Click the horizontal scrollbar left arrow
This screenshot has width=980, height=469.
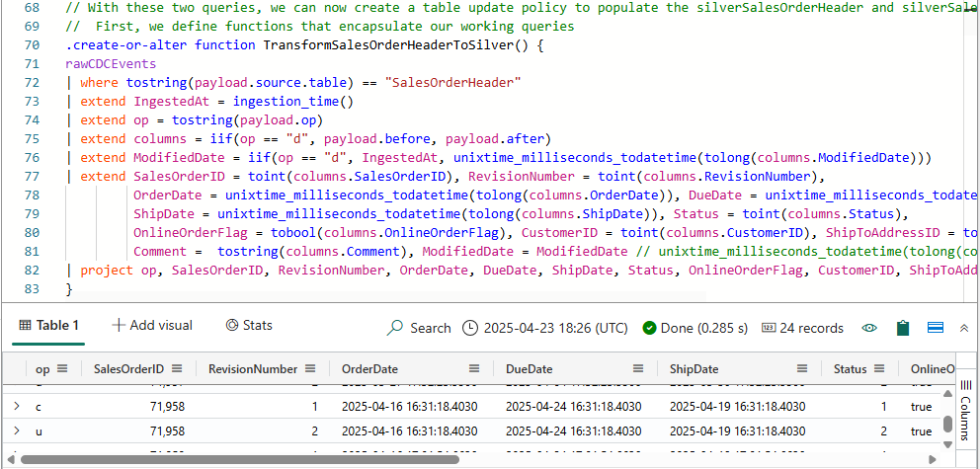(9, 460)
